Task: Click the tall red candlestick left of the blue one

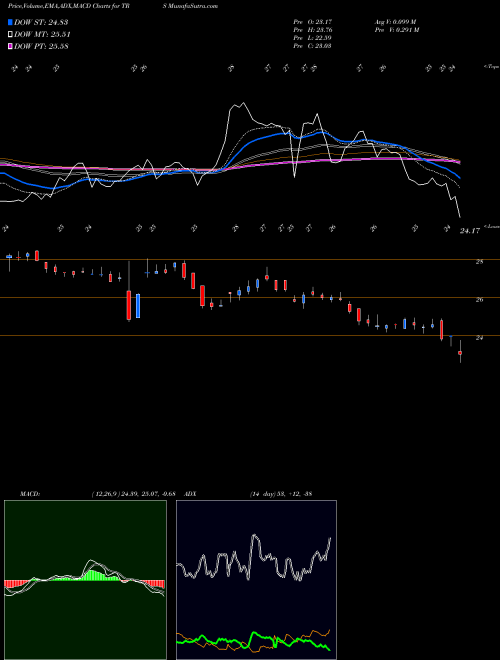Action: pyautogui.click(x=129, y=305)
